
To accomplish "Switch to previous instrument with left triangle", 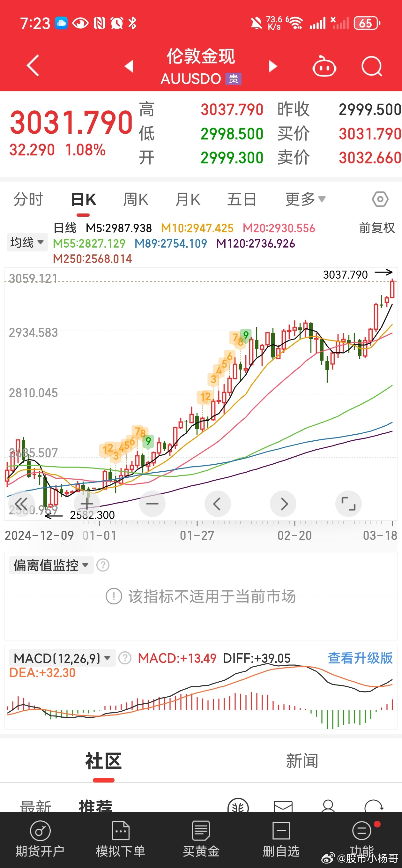I will (129, 66).
